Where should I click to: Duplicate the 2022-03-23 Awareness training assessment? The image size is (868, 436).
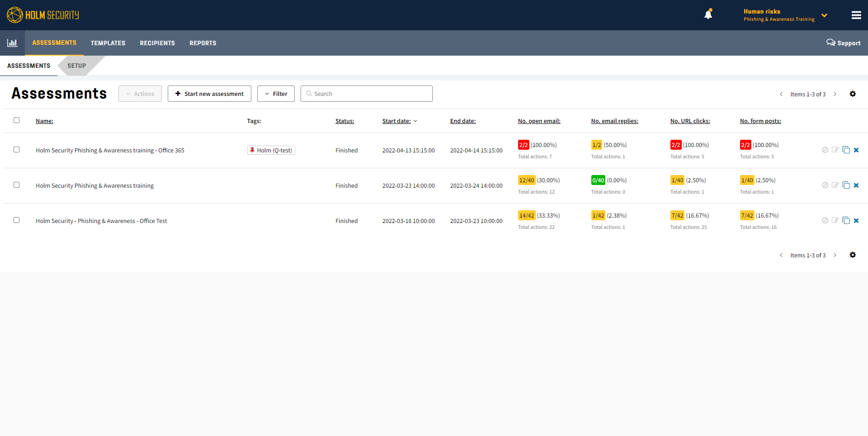point(846,185)
